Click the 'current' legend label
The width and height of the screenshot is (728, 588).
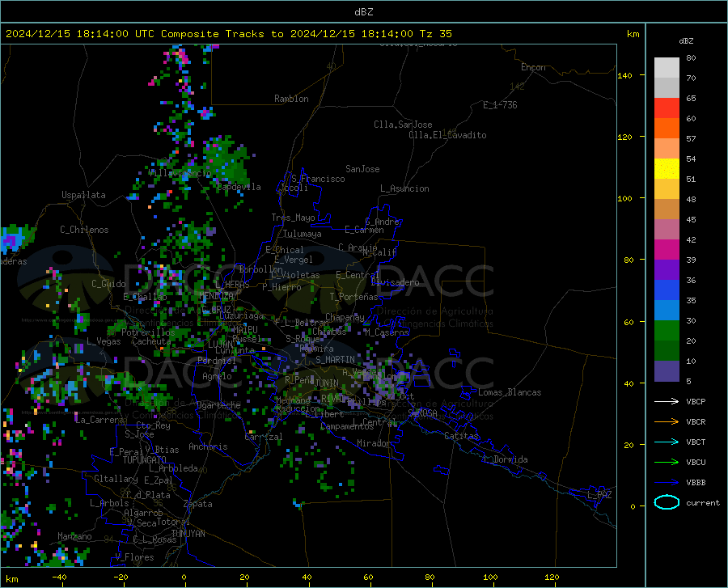(703, 502)
